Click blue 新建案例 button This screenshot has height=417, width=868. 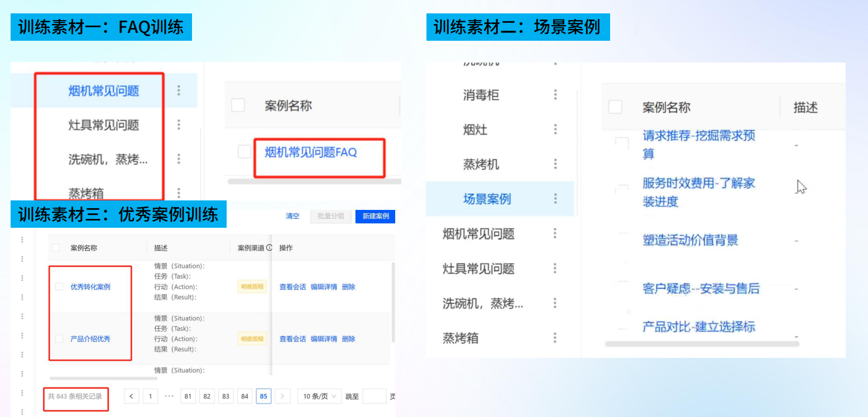375,216
